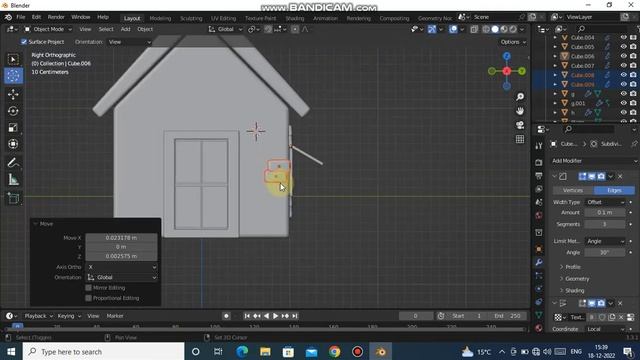Open the Add Modifier dropdown
This screenshot has height=360, width=640.
[593, 161]
